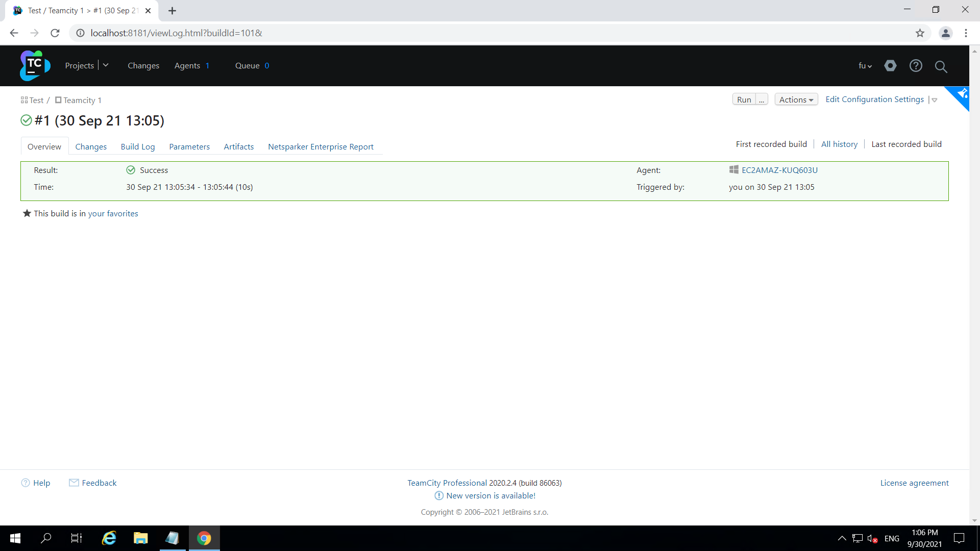This screenshot has height=551, width=980.
Task: Open agent EC2AMAZ-KUQ603U link
Action: click(x=779, y=170)
